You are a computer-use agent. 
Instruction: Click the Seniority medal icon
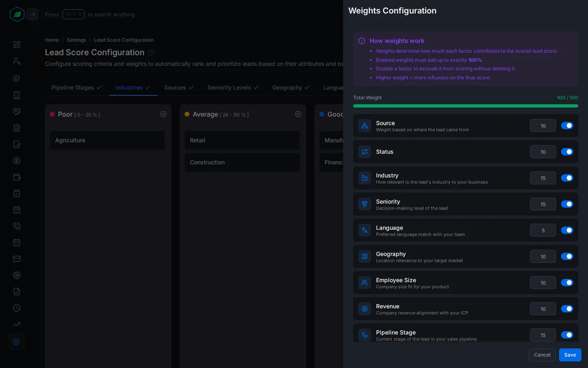click(365, 204)
